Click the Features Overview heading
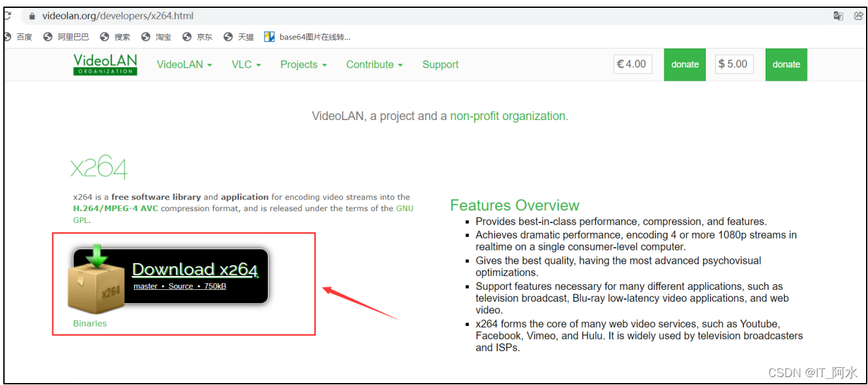 tap(515, 205)
